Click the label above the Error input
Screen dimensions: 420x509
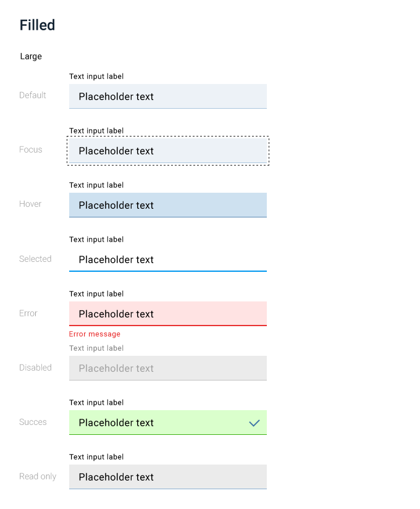pos(96,294)
